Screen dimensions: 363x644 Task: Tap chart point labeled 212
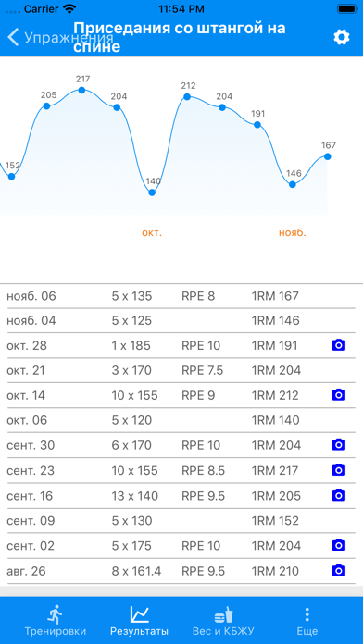187,97
